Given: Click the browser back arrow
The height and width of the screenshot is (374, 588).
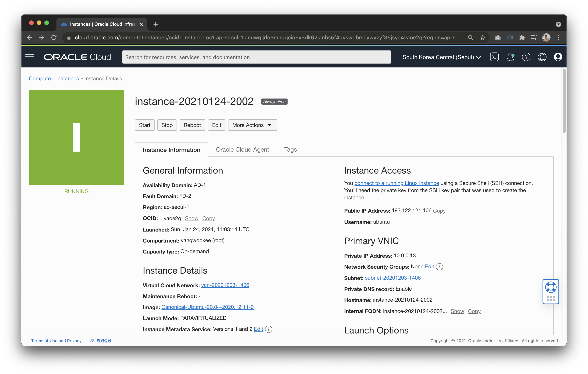Looking at the screenshot, I should pyautogui.click(x=30, y=37).
